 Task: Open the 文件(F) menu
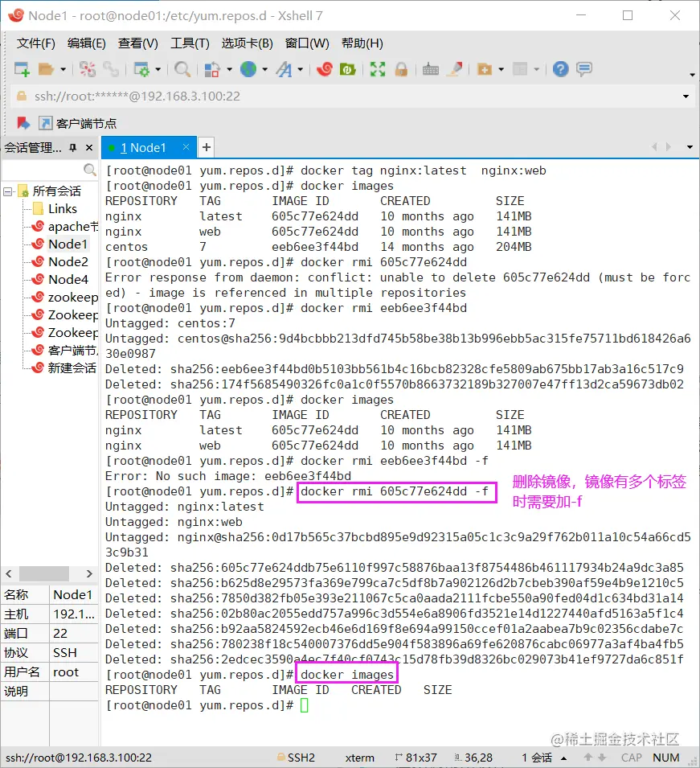point(35,43)
